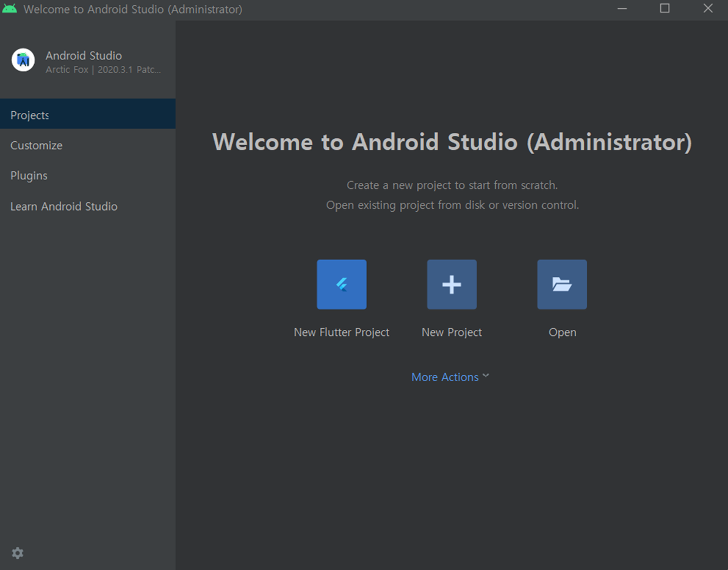The width and height of the screenshot is (728, 570).
Task: Click the New Flutter Project label
Action: coord(342,332)
